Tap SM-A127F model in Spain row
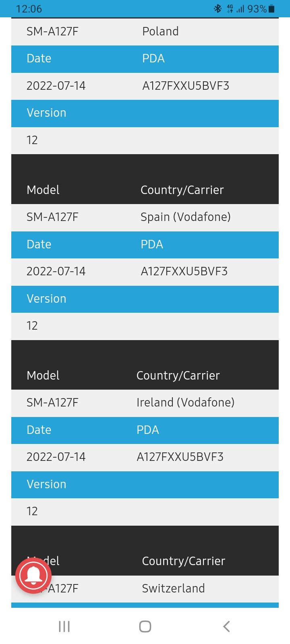 [x=52, y=217]
